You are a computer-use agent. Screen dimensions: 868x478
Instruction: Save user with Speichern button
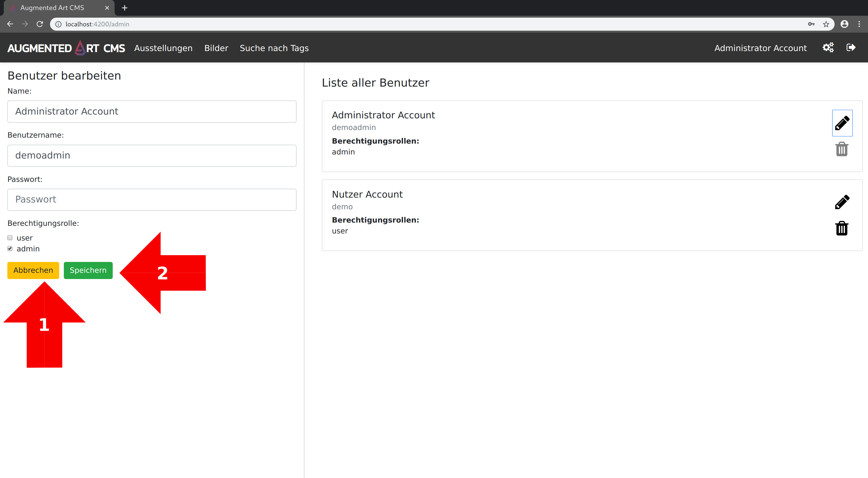tap(88, 271)
